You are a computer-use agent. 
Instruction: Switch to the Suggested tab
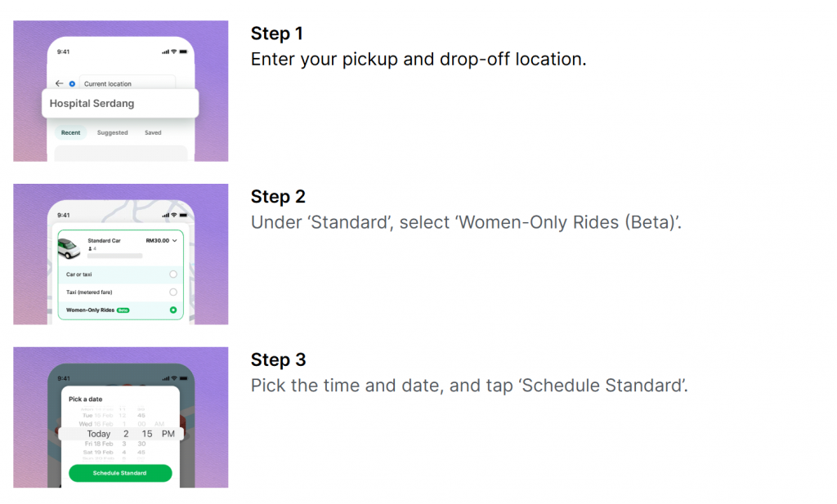pyautogui.click(x=113, y=133)
